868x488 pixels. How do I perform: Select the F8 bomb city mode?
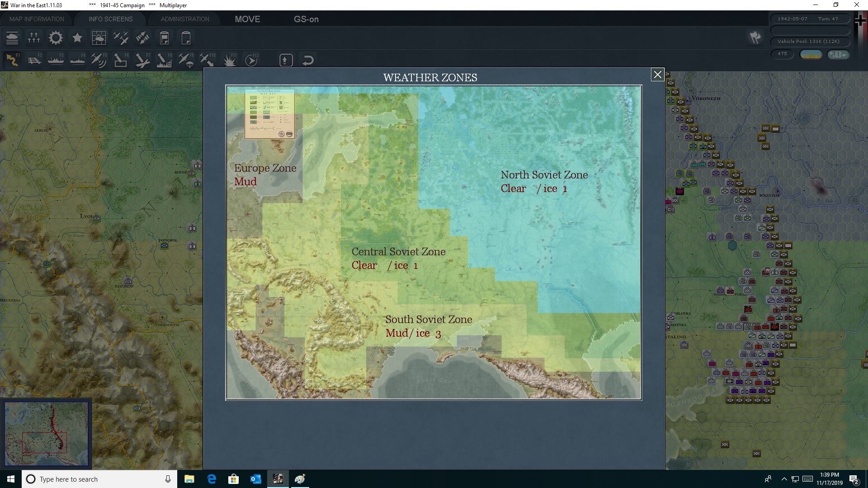point(164,60)
